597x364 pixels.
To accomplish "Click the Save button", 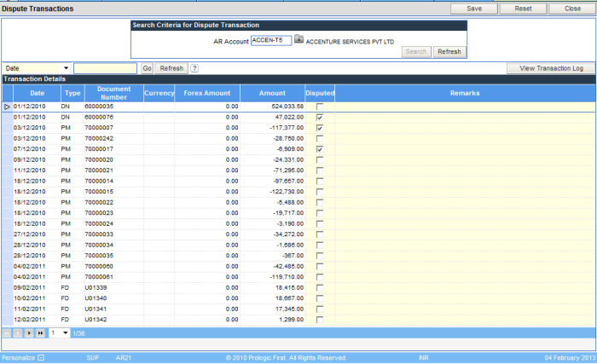I will [x=474, y=8].
